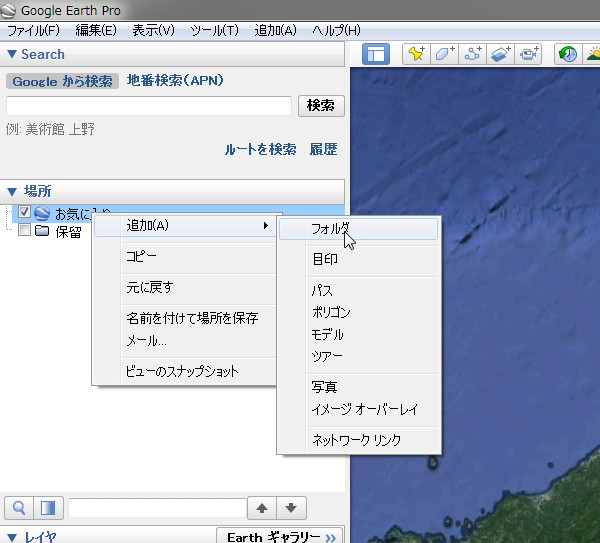Click the Google Earth Pro title bar icon
This screenshot has height=543, width=600.
[8, 11]
